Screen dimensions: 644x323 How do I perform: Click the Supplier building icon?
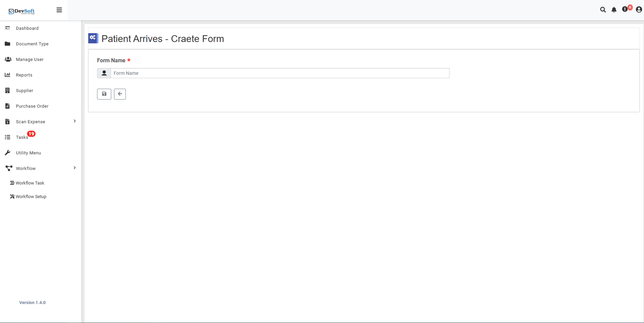pyautogui.click(x=7, y=90)
